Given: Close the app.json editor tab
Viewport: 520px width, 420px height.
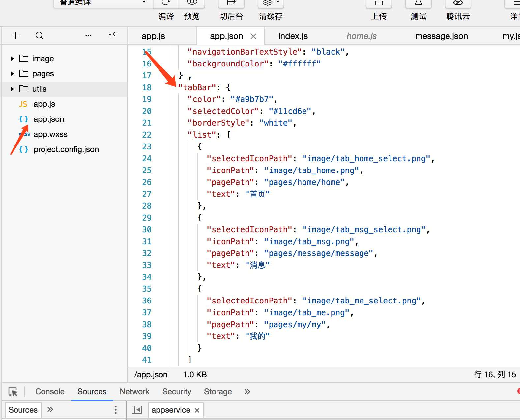Looking at the screenshot, I should coord(253,36).
